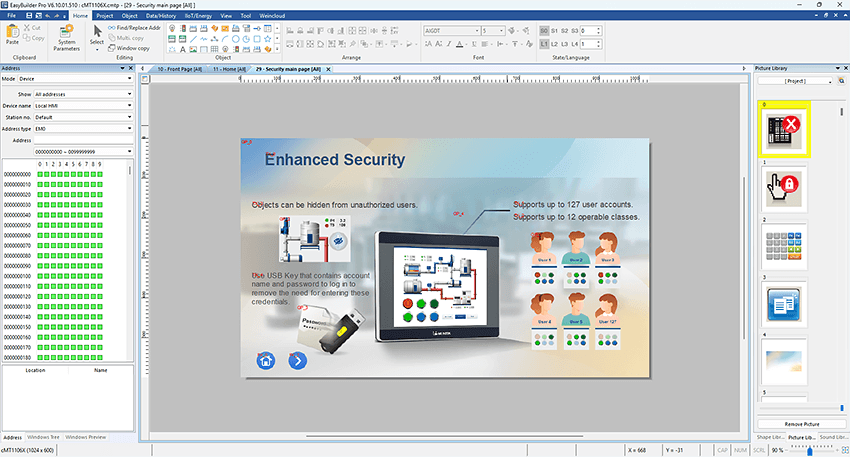
Task: Click the Paste icon in Clipboard group
Action: pyautogui.click(x=12, y=35)
